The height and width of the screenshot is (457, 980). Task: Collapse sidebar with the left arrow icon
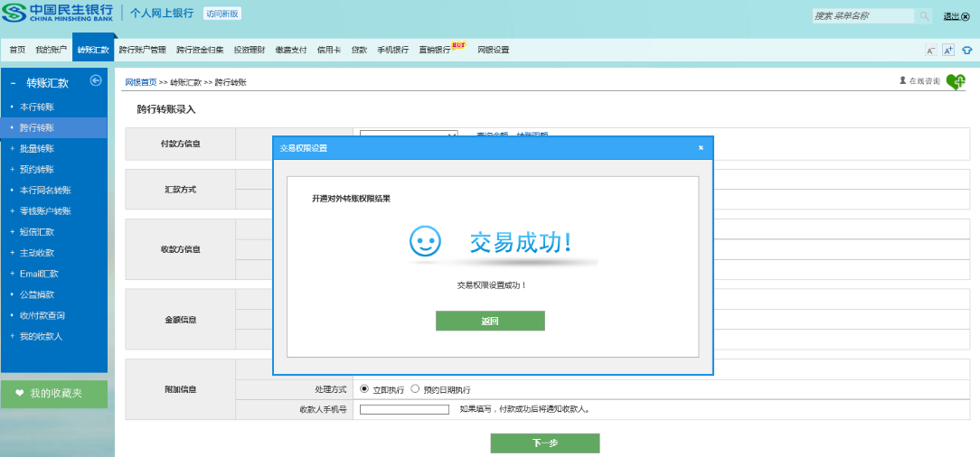(96, 80)
